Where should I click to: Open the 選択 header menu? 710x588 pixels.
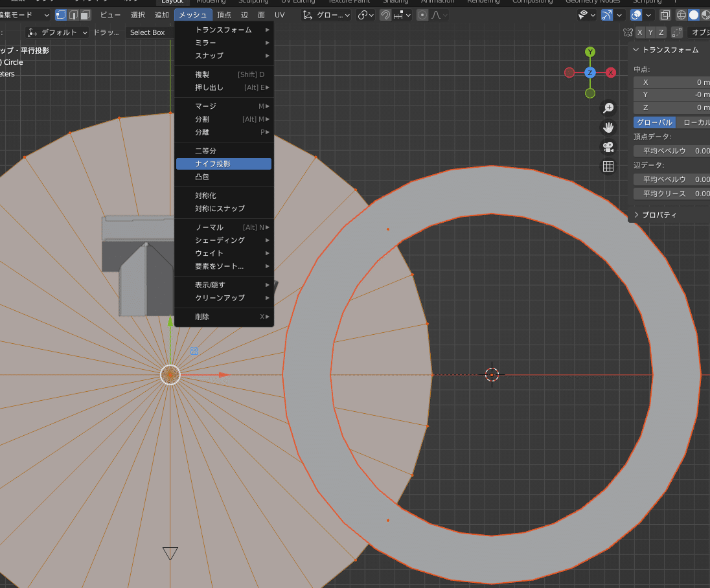(x=137, y=15)
